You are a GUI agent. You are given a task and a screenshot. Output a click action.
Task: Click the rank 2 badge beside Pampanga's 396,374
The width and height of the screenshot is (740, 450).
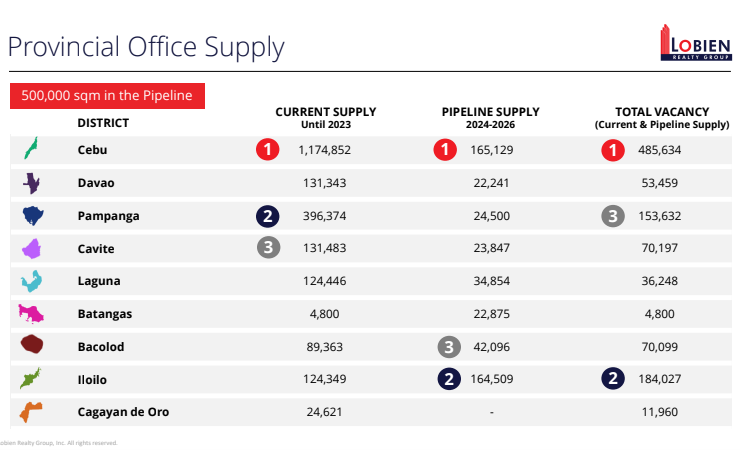[267, 215]
